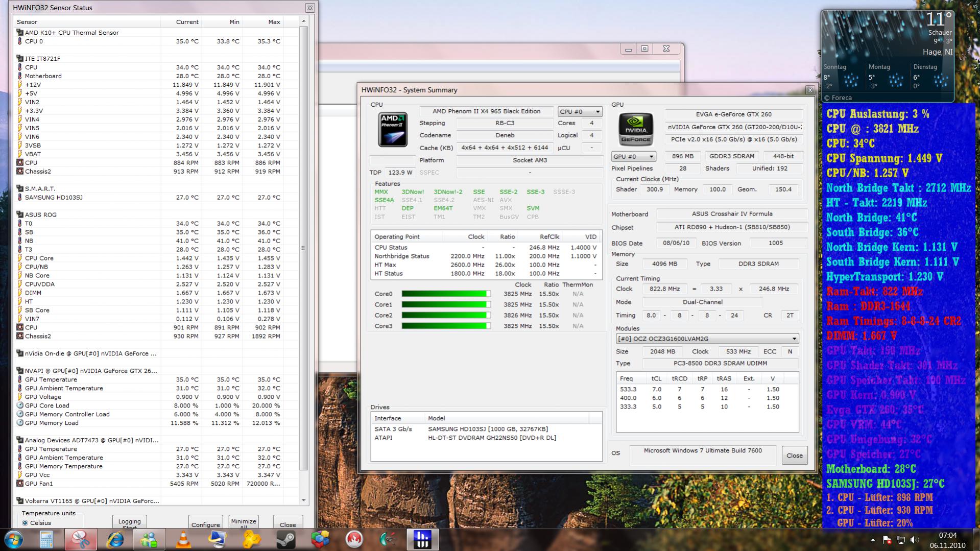Click the CPU name field 'AMD Phenom II X4 965 Black Edition'
This screenshot has height=551, width=980.
(486, 111)
